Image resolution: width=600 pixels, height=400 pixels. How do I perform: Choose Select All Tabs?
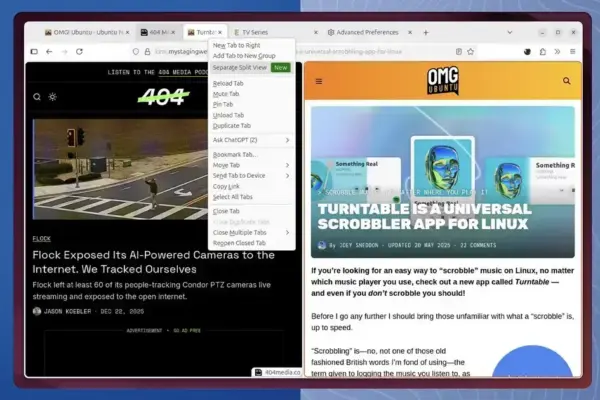[251, 197]
